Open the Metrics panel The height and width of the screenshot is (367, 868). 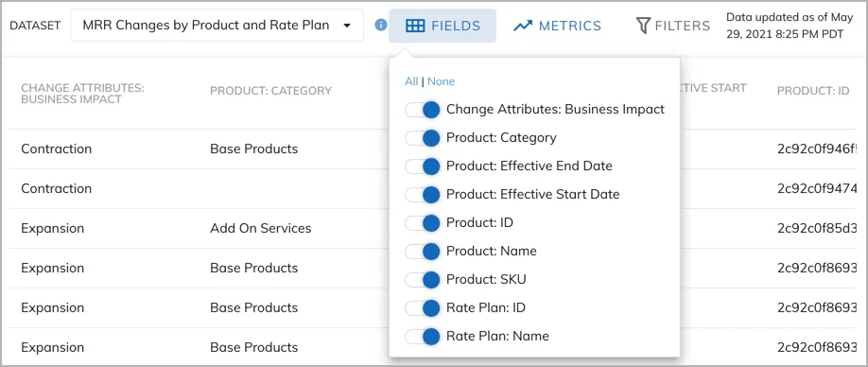557,26
